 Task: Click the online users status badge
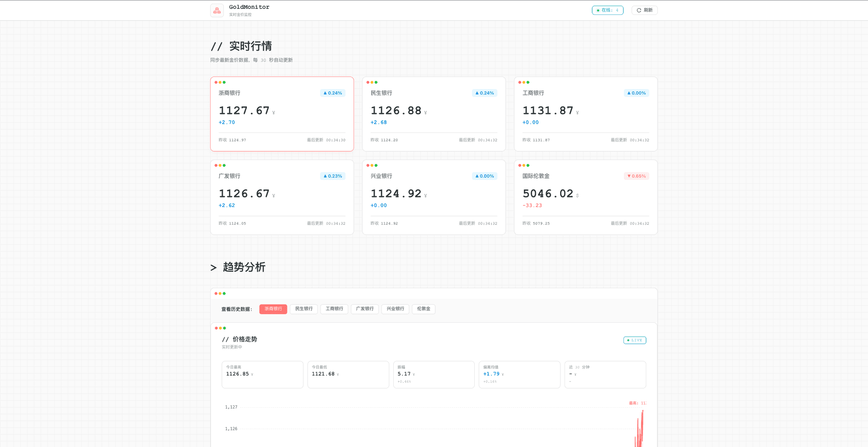(x=607, y=10)
